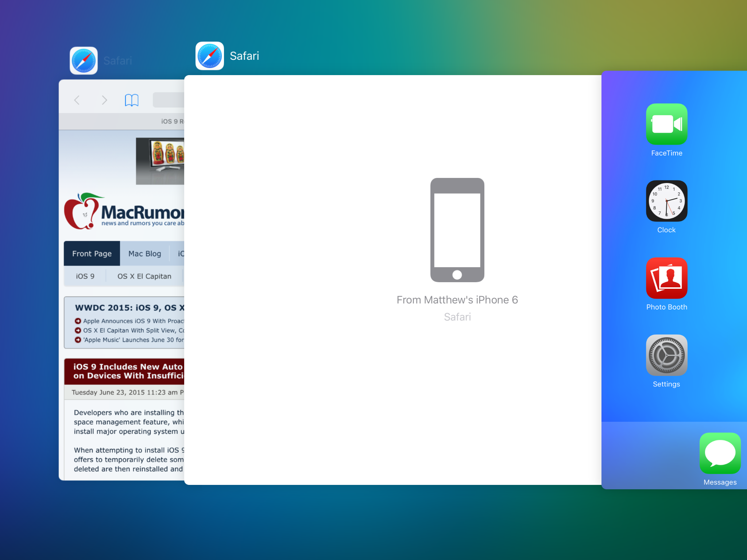Launch Photo Booth app

coord(666,278)
